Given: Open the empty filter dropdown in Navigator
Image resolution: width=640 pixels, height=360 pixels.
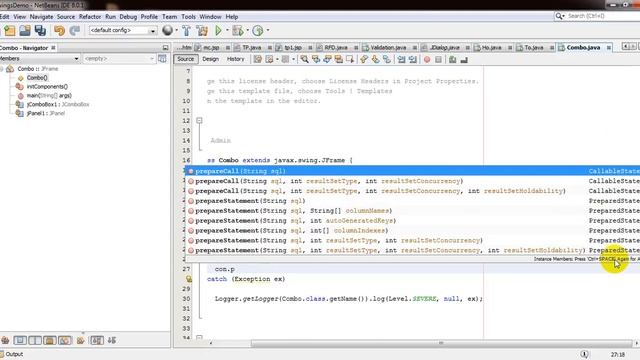Looking at the screenshot, I should (x=119, y=59).
